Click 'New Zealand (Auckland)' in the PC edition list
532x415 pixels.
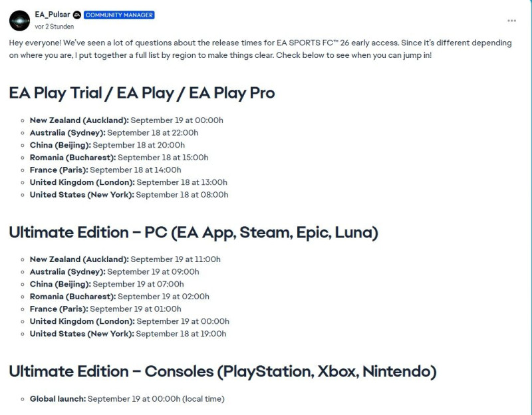coord(79,259)
